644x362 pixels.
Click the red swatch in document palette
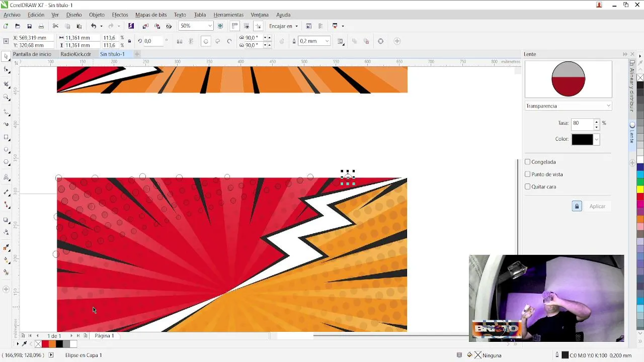point(45,344)
